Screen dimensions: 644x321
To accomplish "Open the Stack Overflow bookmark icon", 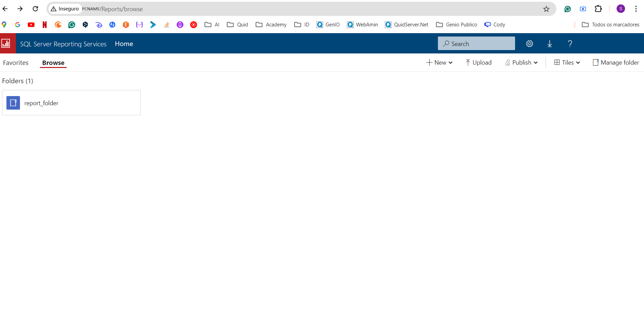I will [166, 24].
